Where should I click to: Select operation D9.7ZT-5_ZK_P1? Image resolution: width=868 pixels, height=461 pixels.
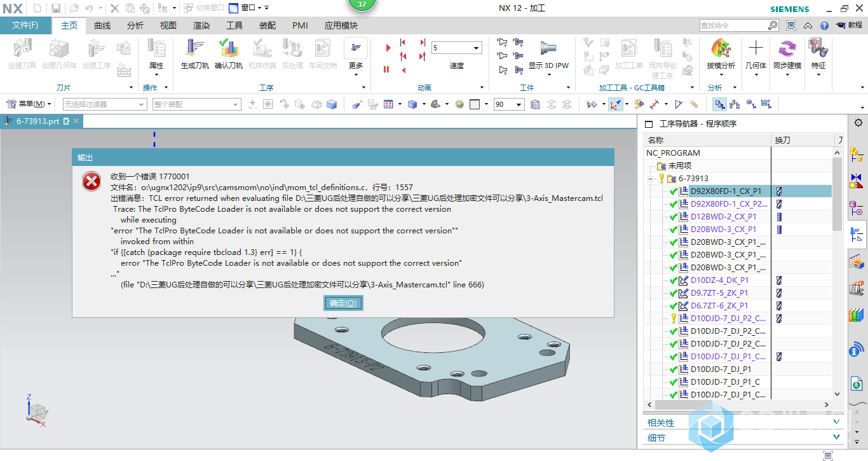coord(719,292)
